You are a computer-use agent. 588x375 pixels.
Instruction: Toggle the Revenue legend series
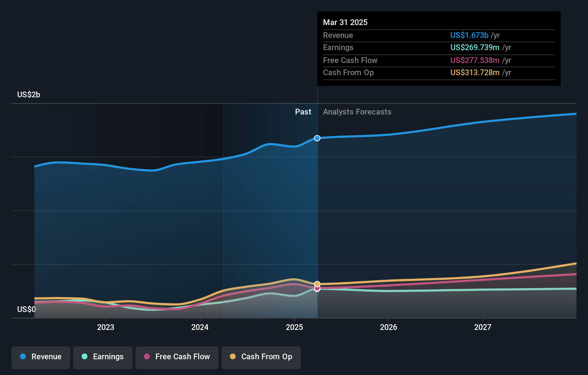pyautogui.click(x=41, y=357)
